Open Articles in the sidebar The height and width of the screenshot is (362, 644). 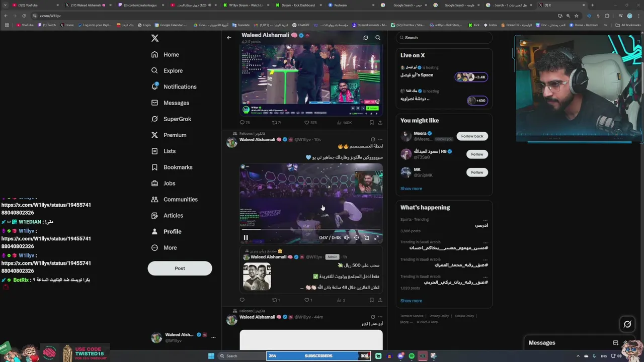pyautogui.click(x=167, y=215)
